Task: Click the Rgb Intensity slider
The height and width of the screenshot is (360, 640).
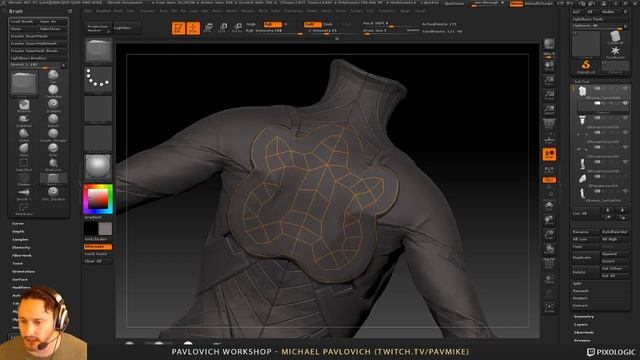Action: (273, 31)
